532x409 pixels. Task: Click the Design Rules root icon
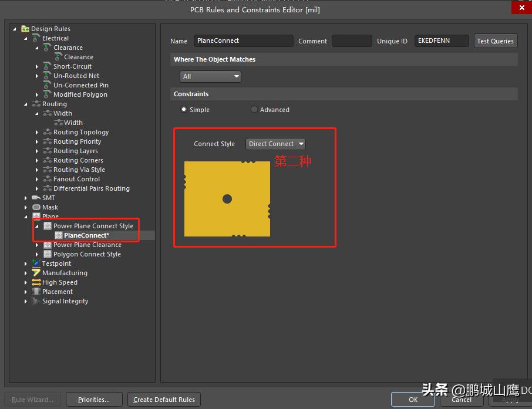(25, 29)
